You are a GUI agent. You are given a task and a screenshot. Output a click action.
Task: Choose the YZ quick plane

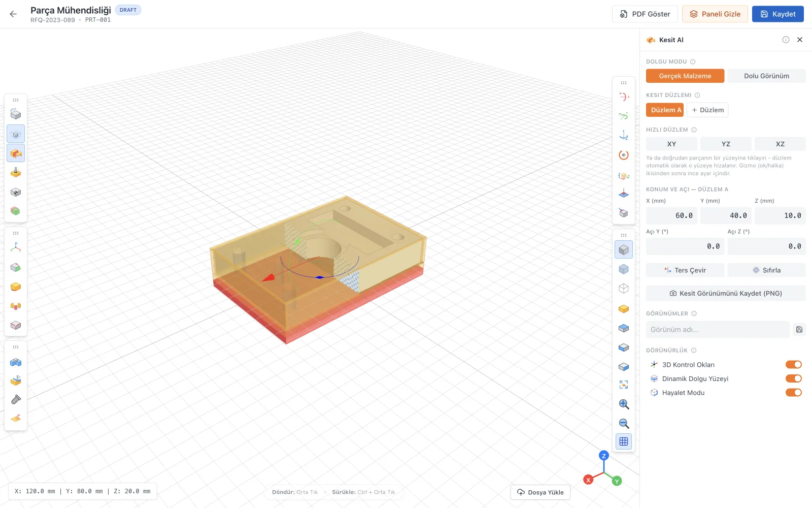726,144
